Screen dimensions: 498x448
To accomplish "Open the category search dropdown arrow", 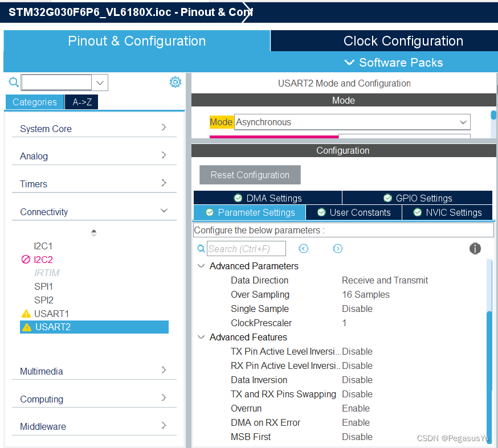I will coord(100,83).
